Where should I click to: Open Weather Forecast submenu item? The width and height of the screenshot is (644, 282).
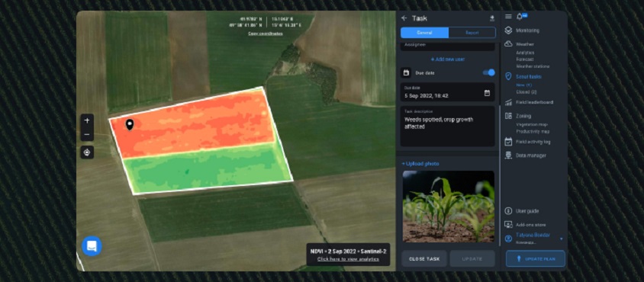[x=525, y=59]
